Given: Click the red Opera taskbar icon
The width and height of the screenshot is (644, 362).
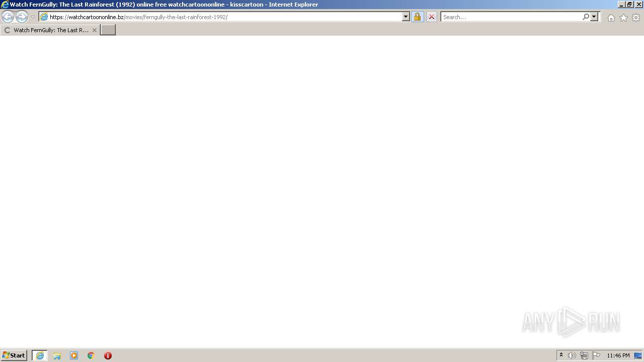Looking at the screenshot, I should point(108,355).
